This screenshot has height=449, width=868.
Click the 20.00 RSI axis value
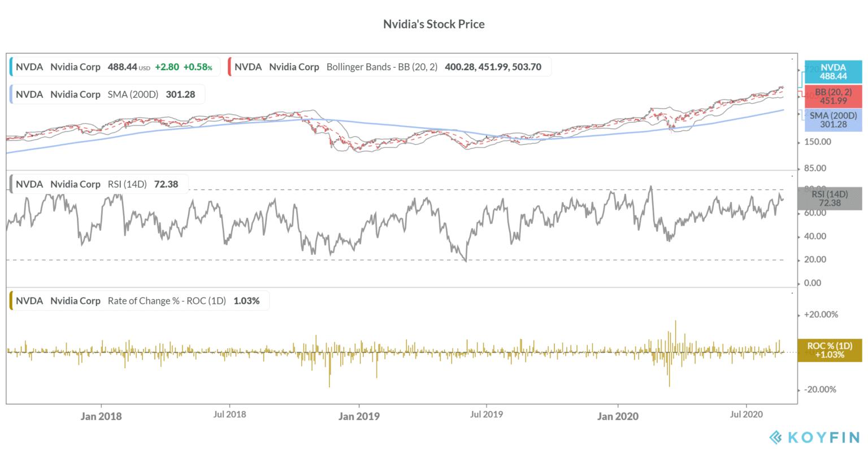click(x=815, y=260)
